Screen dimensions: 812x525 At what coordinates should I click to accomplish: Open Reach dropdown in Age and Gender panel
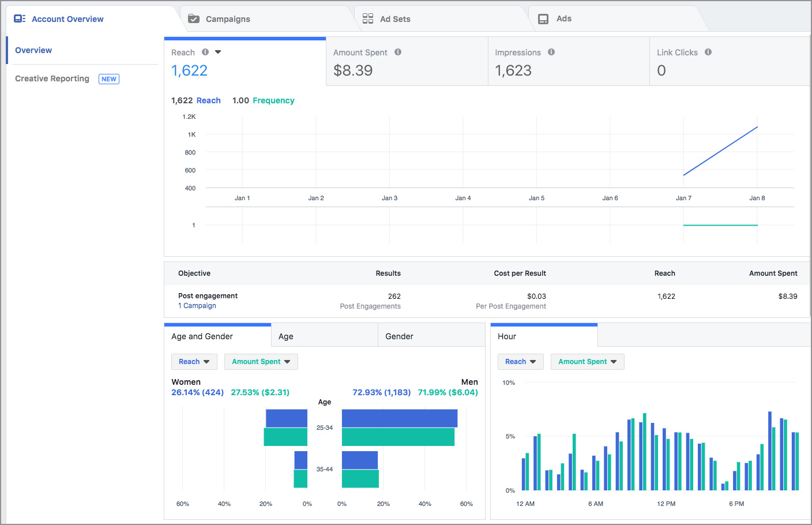point(194,362)
